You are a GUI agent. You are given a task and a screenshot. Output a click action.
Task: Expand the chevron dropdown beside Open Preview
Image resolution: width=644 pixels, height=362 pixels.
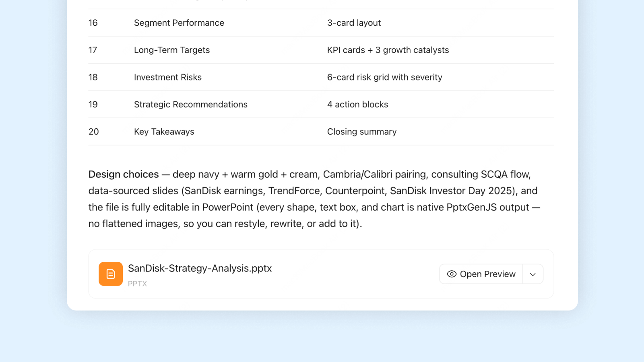click(x=533, y=274)
